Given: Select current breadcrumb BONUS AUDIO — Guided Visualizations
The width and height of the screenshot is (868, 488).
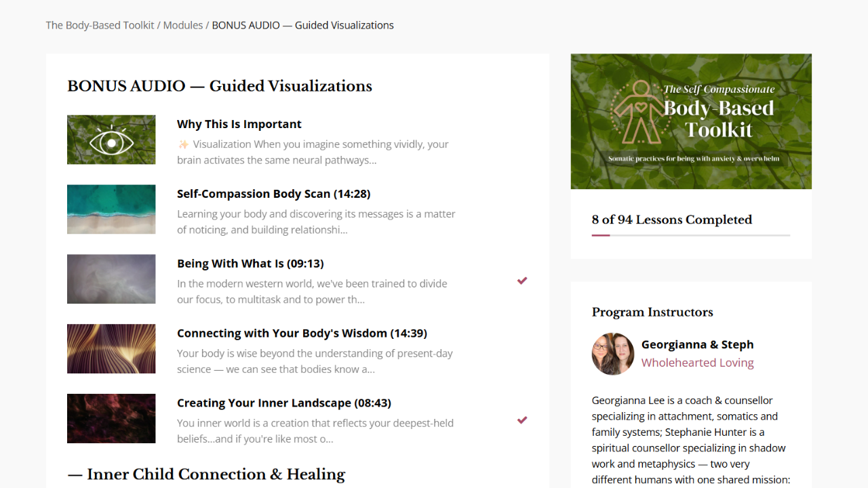Looking at the screenshot, I should click(302, 25).
